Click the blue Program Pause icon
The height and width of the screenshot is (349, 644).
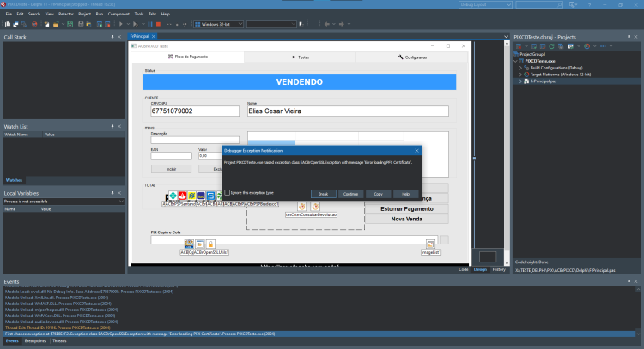150,24
